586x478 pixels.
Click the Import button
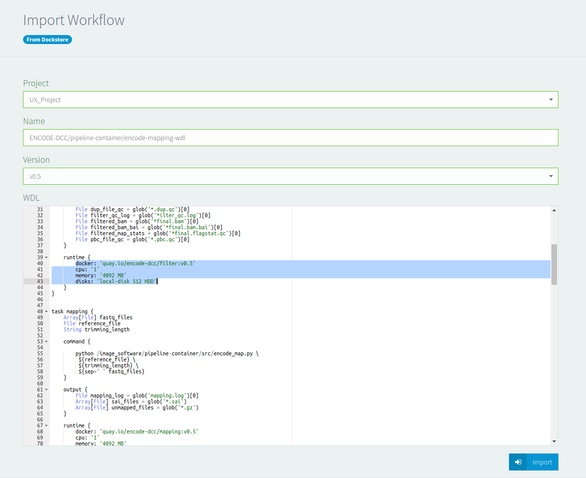[533, 462]
